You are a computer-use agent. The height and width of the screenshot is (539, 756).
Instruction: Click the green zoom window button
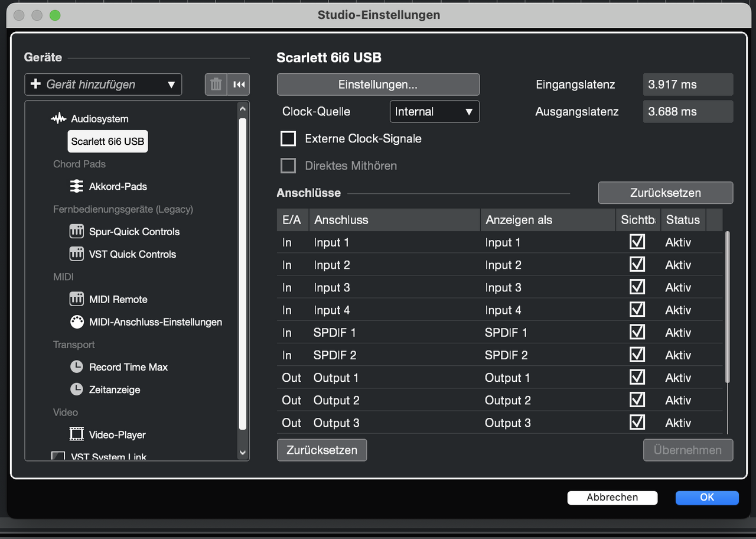pos(55,15)
